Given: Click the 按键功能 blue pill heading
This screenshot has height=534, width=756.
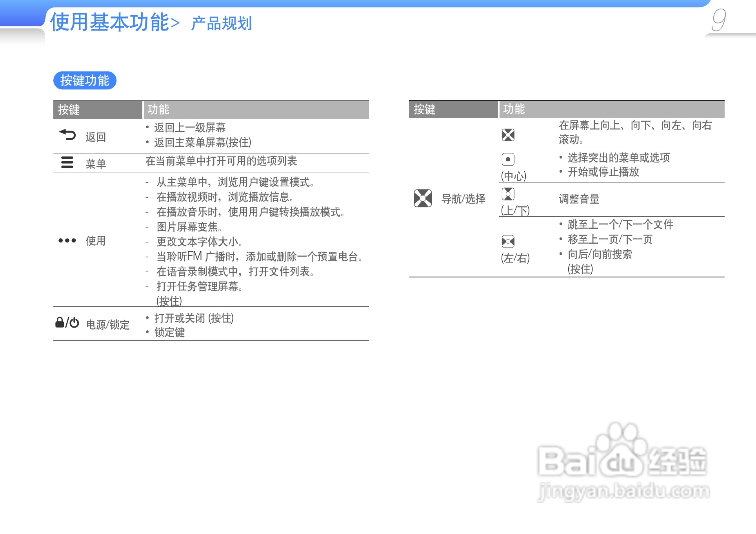Looking at the screenshot, I should click(85, 80).
